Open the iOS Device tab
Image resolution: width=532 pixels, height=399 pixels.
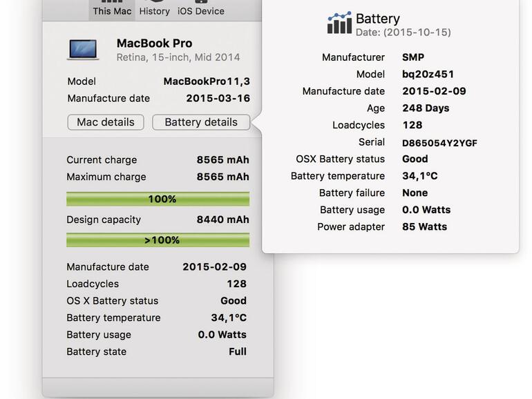pyautogui.click(x=201, y=10)
